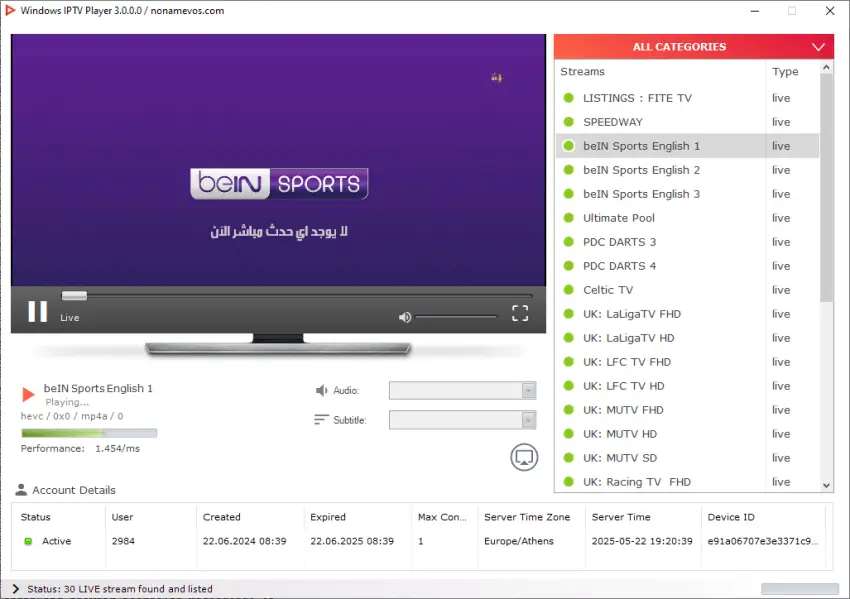Open the Audio track dropdown
Screen dimensions: 850x599
click(462, 390)
